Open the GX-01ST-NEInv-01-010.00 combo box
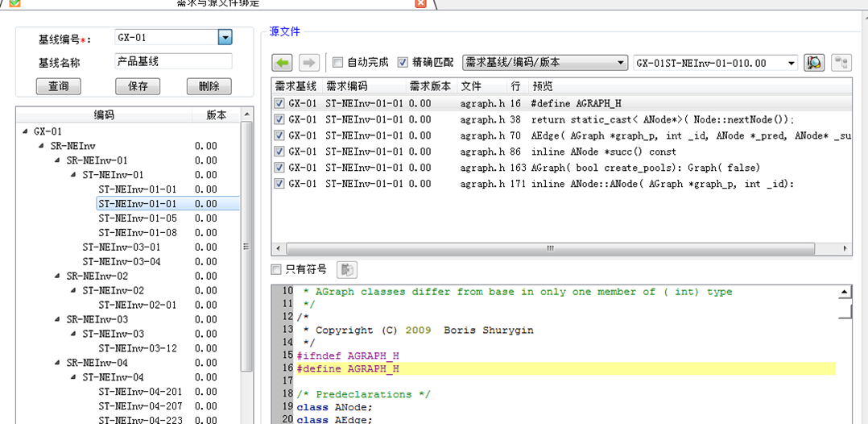 (x=791, y=63)
